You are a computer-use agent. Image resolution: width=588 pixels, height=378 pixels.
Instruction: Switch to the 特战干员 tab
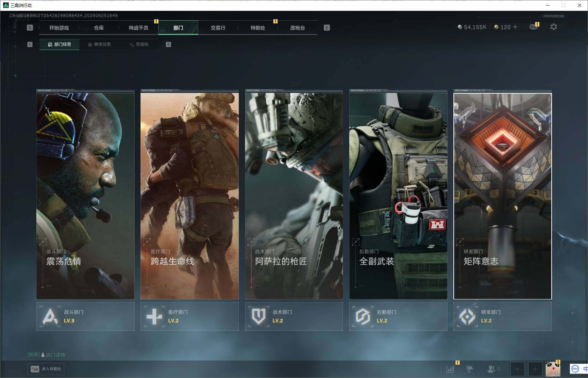click(x=138, y=28)
